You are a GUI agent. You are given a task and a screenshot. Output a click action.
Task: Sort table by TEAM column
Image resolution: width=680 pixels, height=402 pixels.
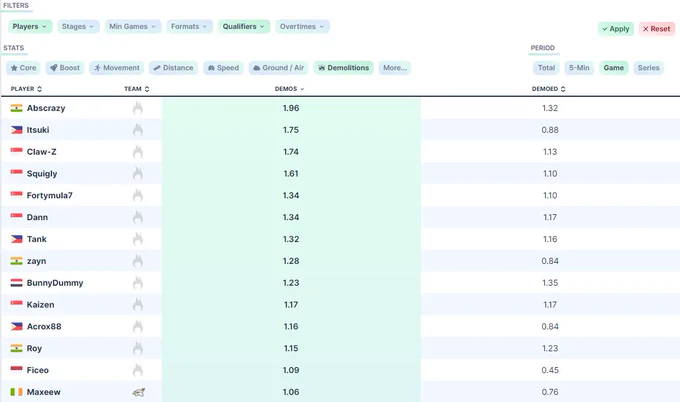[137, 89]
